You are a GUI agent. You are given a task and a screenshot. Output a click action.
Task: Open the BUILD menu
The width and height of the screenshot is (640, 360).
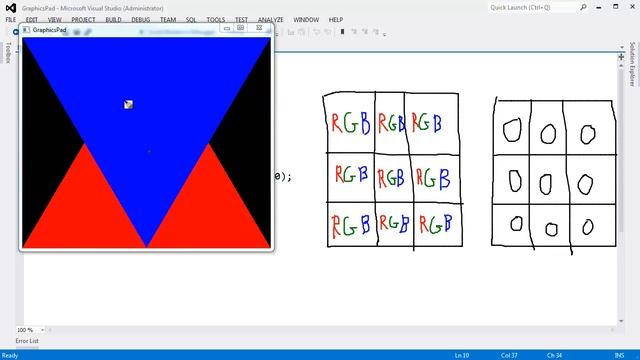pyautogui.click(x=113, y=20)
